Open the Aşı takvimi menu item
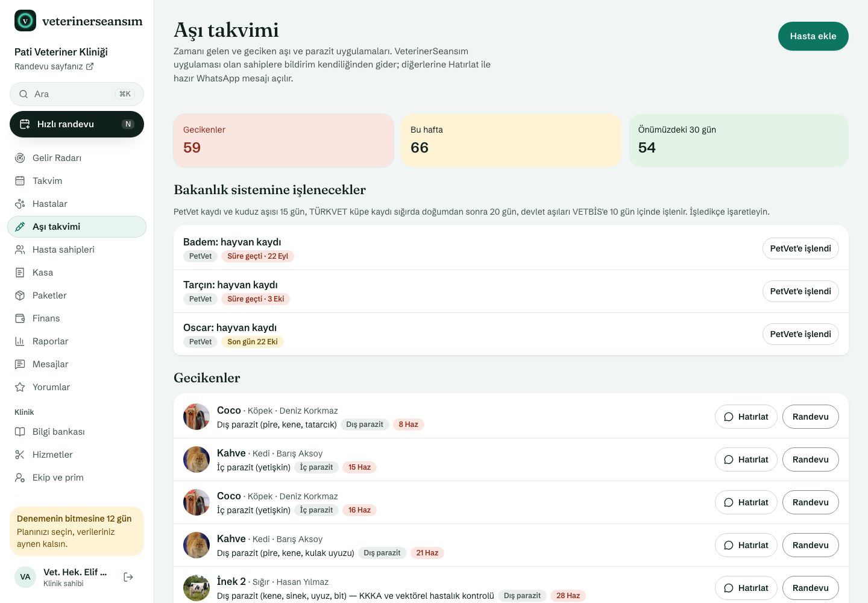This screenshot has height=603, width=868. 77,227
